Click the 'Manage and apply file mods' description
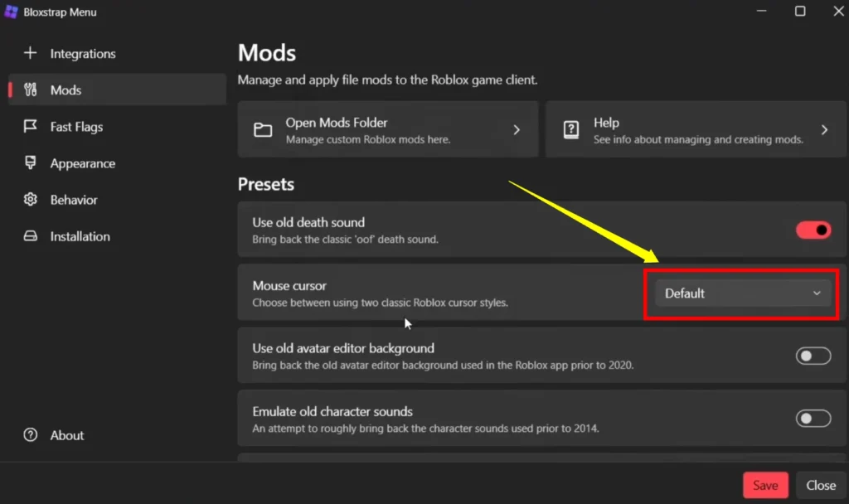 click(388, 80)
